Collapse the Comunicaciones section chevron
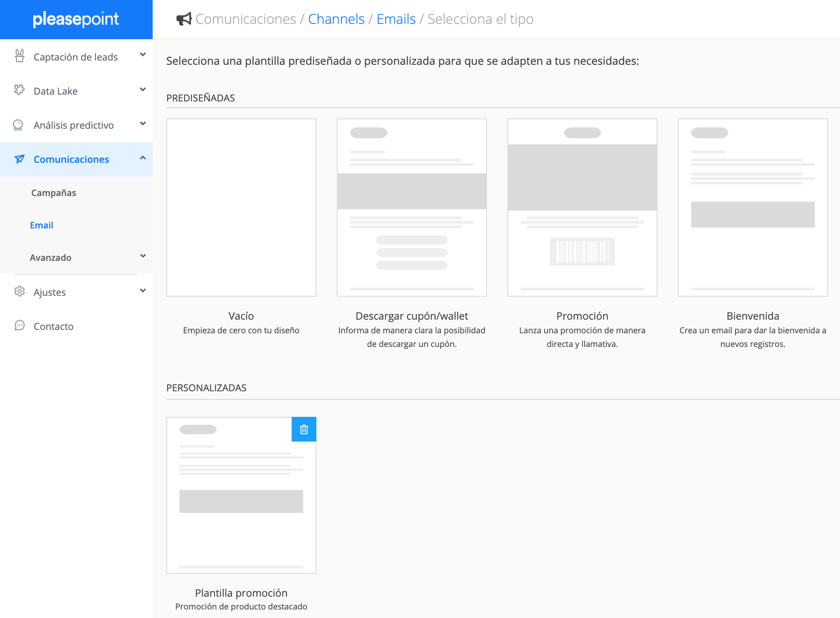Screen dimensions: 840x618 point(143,158)
